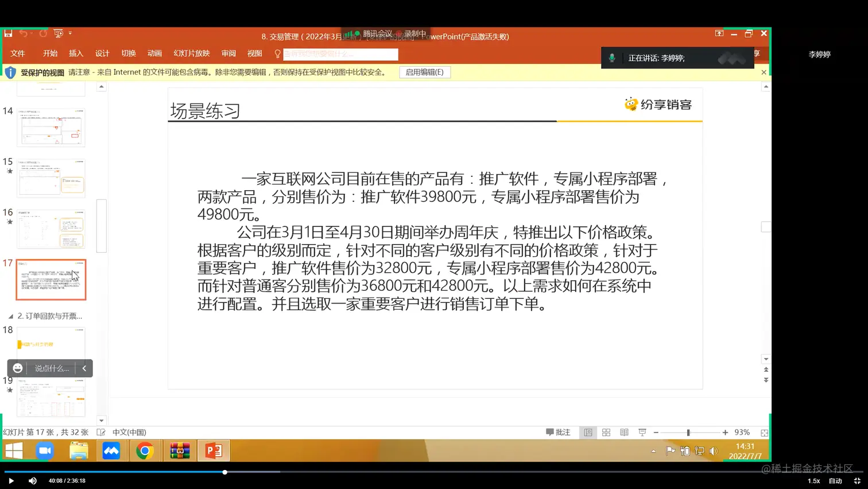Click the 说点什么 chat input
This screenshot has width=868, height=489.
tap(52, 368)
